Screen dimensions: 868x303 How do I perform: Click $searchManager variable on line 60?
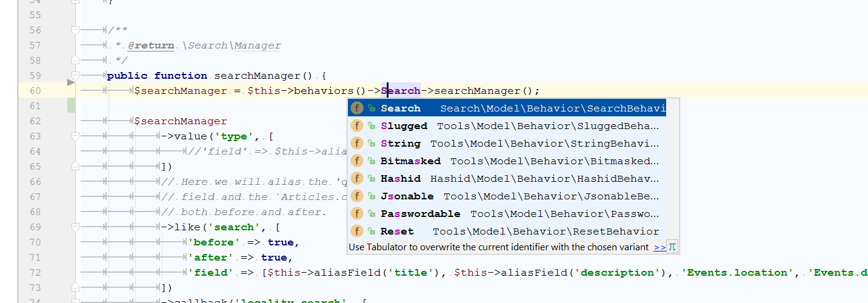[x=181, y=91]
